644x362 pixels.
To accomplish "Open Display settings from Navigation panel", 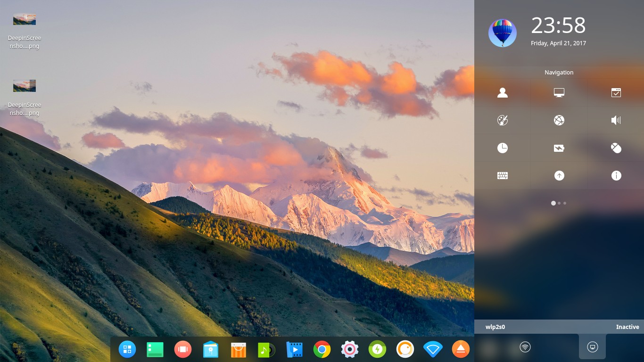I will pyautogui.click(x=559, y=92).
